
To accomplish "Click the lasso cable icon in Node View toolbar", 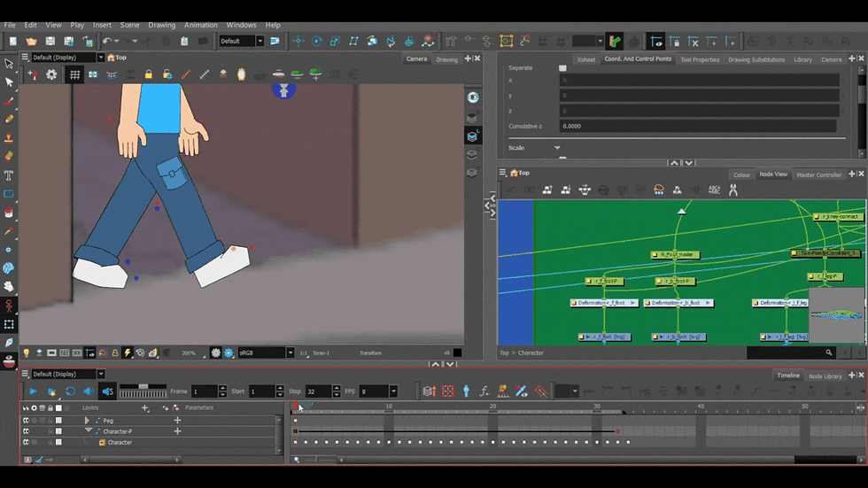I will pos(659,190).
